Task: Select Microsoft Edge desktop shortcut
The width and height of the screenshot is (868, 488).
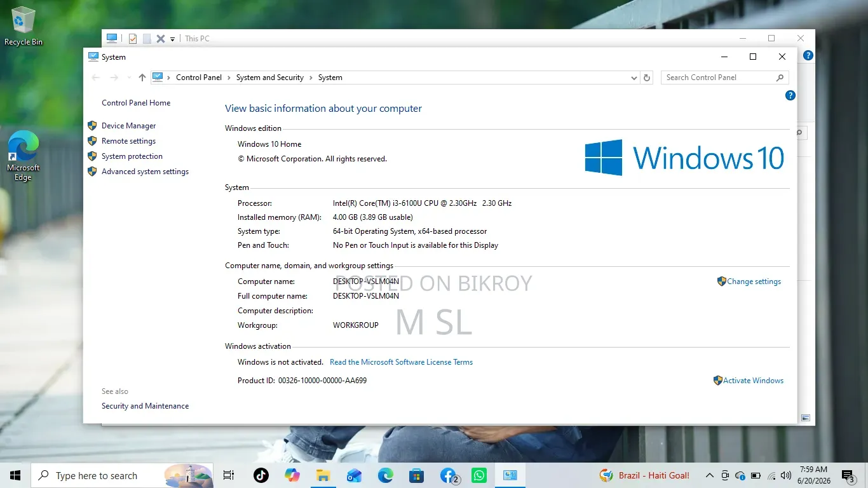Action: (23, 156)
